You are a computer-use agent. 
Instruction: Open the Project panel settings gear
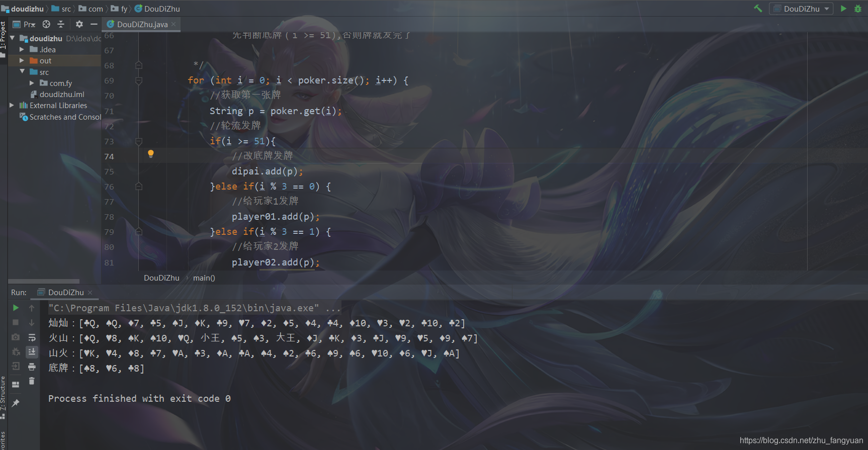click(79, 24)
